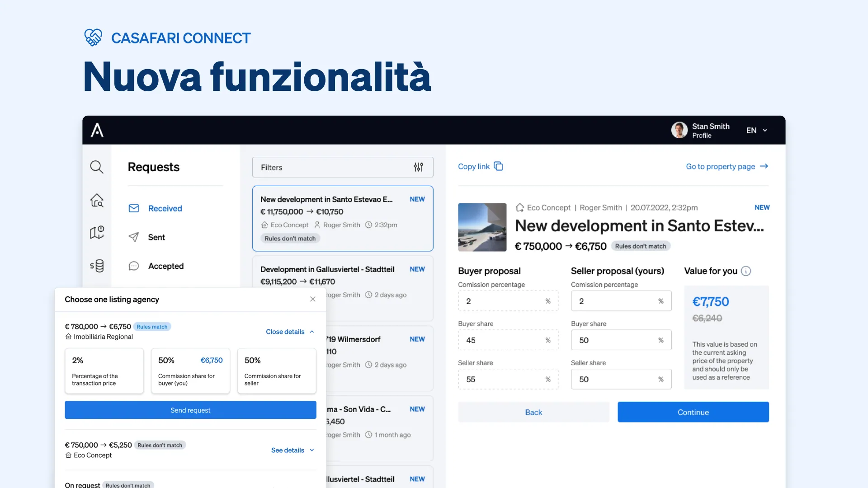Click the paper plane icon for Sent
868x488 pixels.
click(x=134, y=237)
